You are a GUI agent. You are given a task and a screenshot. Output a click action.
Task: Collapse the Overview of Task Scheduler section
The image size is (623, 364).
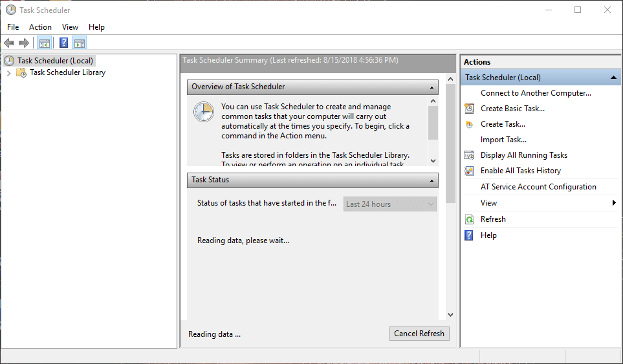[432, 87]
